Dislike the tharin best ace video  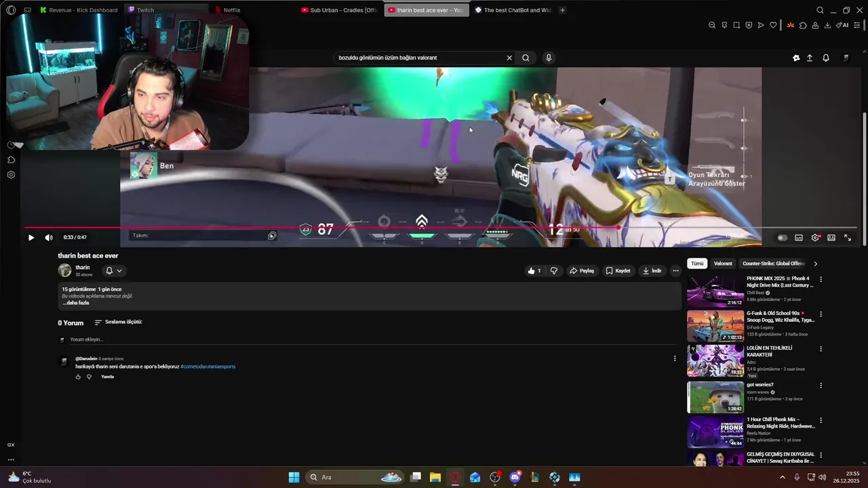(554, 270)
